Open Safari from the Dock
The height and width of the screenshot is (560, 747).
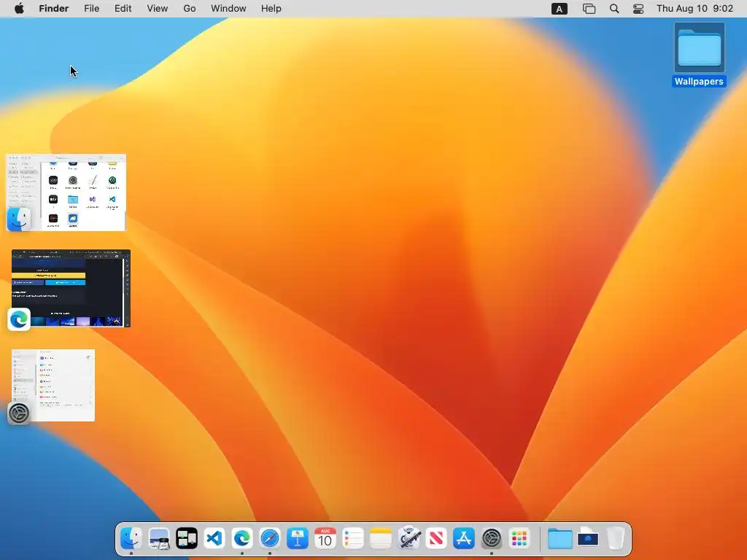tap(270, 539)
